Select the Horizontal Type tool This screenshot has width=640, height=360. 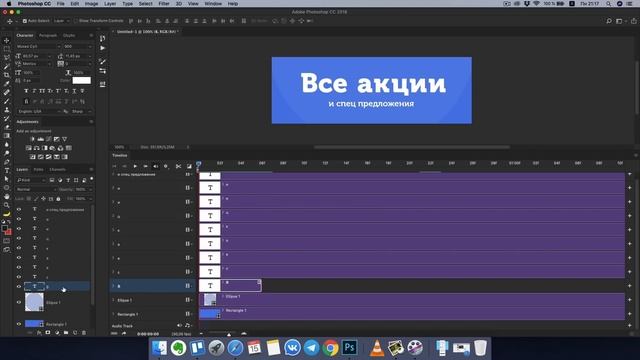coord(7,170)
